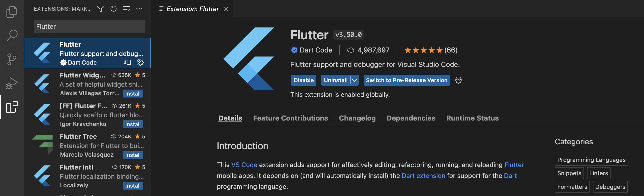This screenshot has height=196, width=644.
Task: Expand the Uninstall dropdown arrow
Action: (354, 80)
